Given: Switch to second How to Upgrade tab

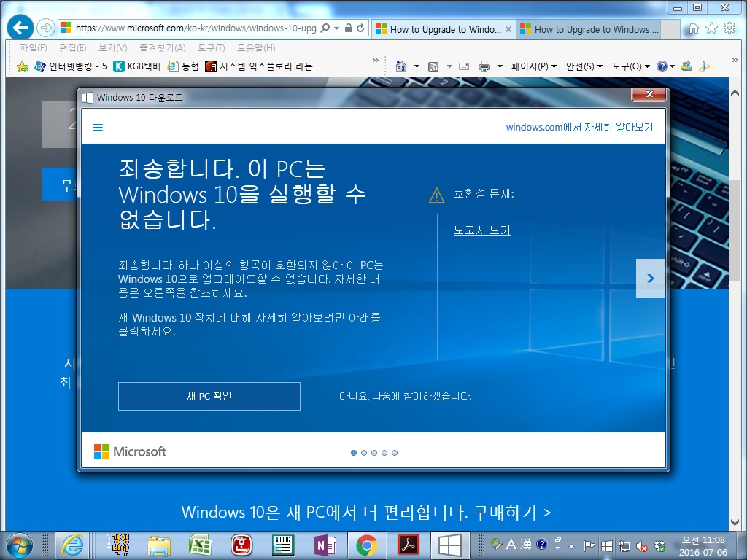Looking at the screenshot, I should click(589, 29).
